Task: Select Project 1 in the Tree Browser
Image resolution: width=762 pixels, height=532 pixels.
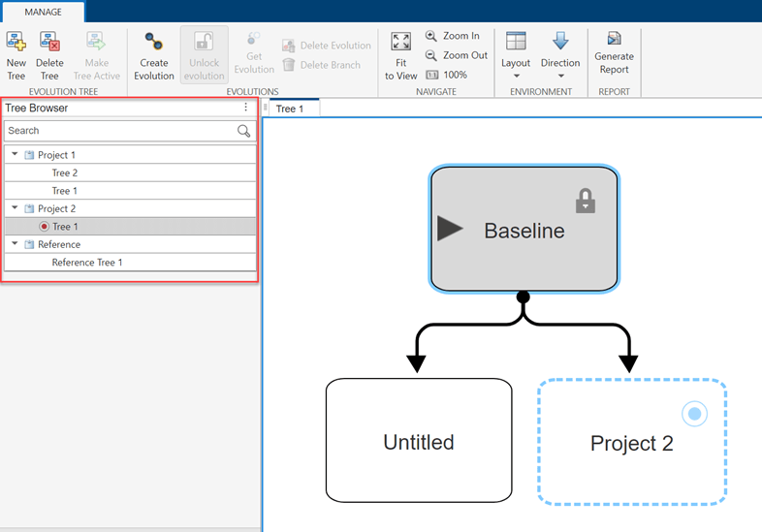Action: pos(130,155)
